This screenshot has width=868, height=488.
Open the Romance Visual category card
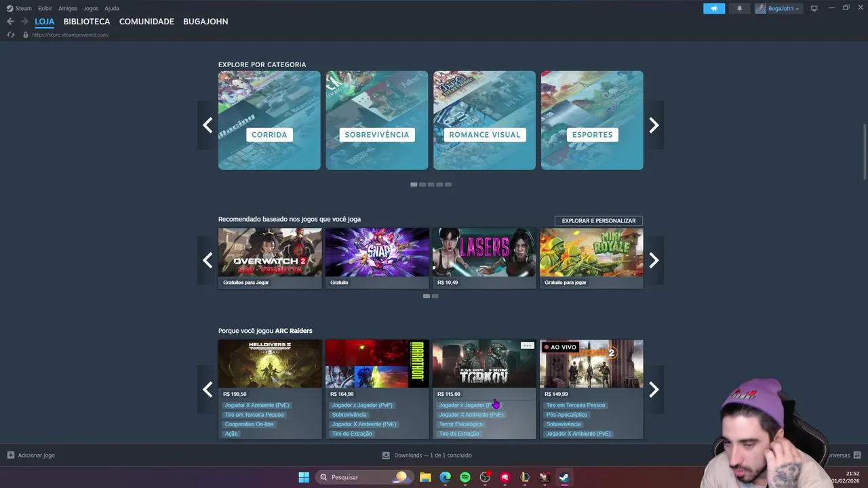484,121
